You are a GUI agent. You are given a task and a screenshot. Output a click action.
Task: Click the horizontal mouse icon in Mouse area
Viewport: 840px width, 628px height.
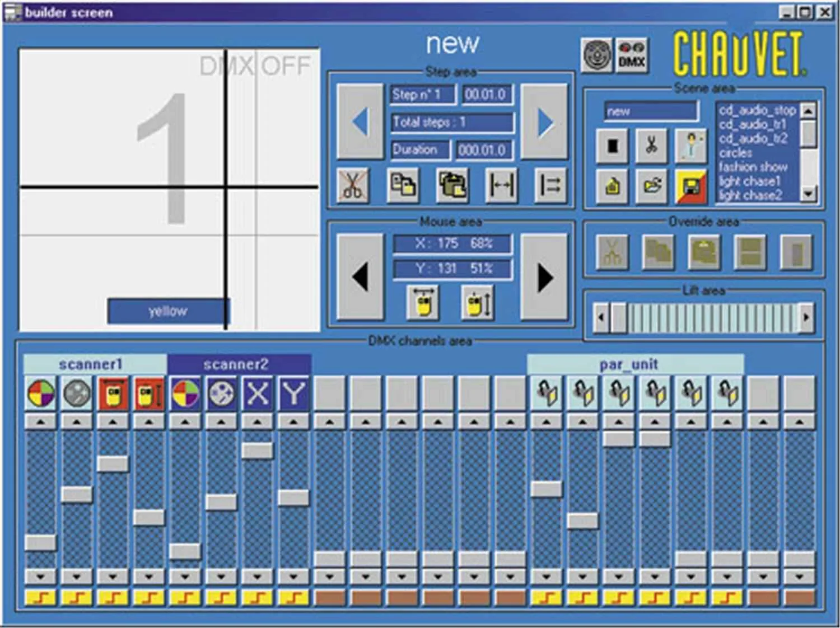point(423,303)
